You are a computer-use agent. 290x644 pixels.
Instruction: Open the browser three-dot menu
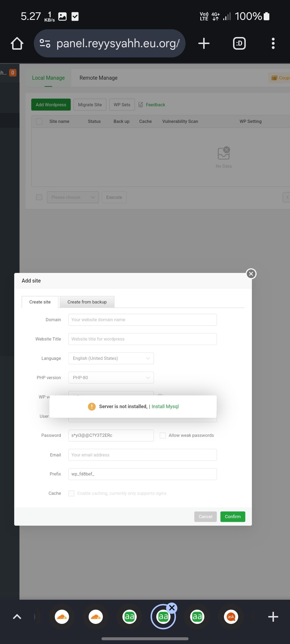(273, 43)
